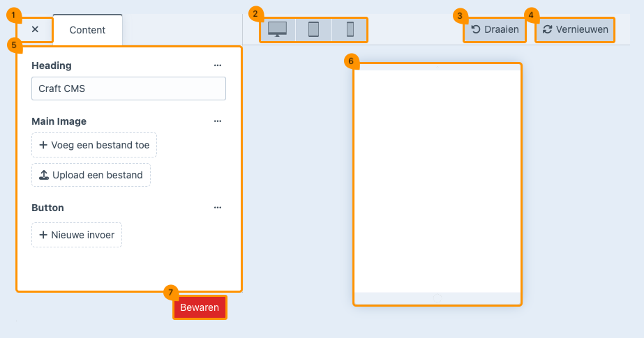Open the Button field ellipsis menu

click(x=218, y=208)
